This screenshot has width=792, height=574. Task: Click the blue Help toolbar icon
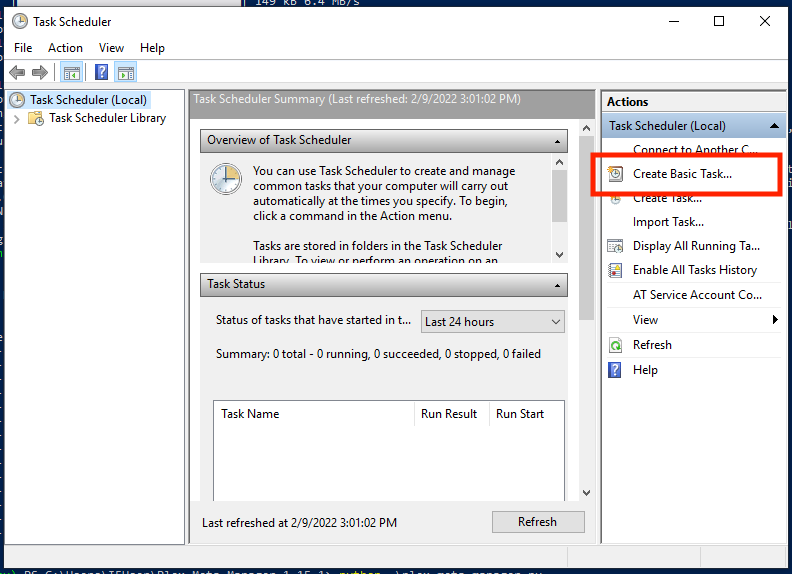102,72
